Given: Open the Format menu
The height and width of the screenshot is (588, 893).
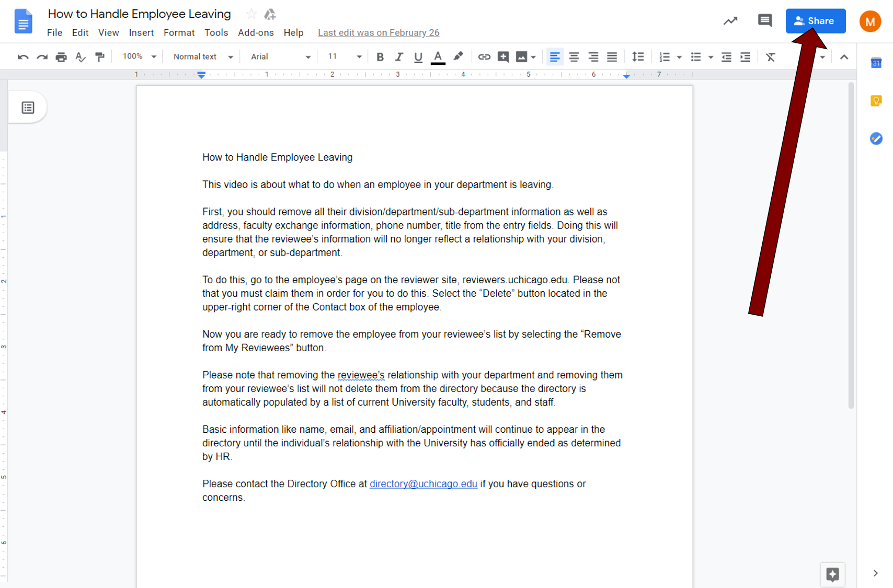Looking at the screenshot, I should click(x=179, y=32).
